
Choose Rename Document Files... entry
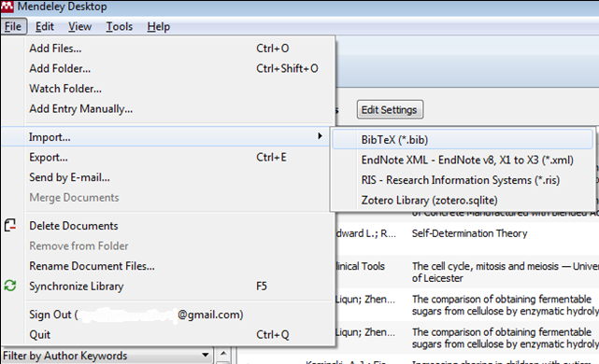[168, 266]
